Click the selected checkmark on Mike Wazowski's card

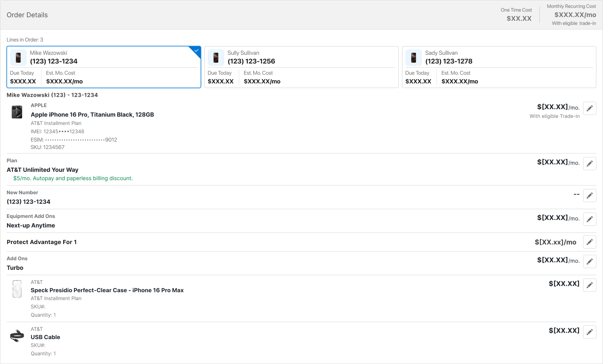tap(196, 51)
